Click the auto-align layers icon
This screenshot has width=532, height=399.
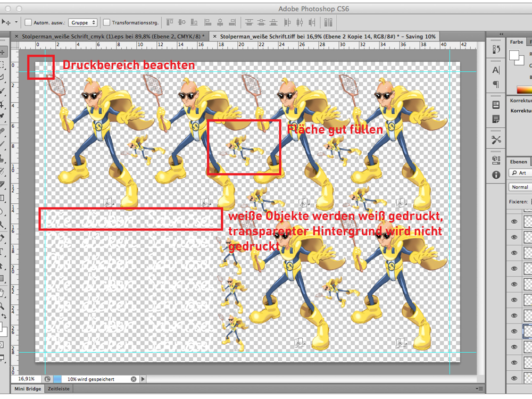click(x=328, y=22)
